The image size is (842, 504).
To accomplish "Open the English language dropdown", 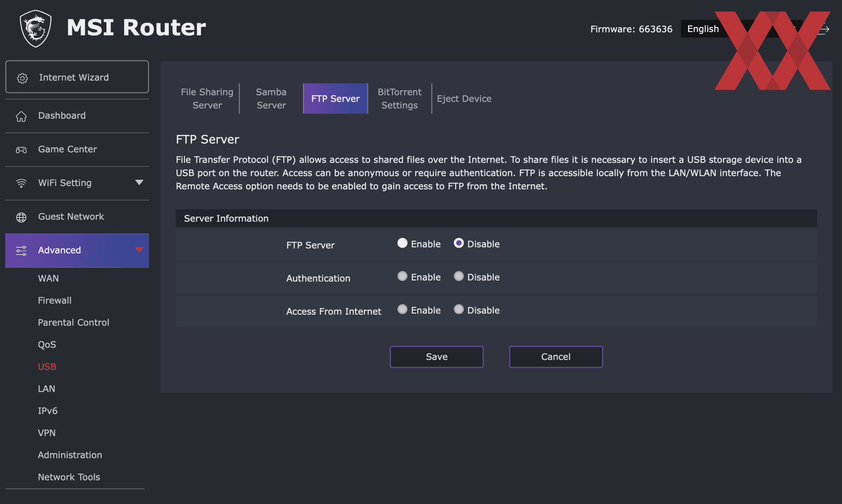I will click(741, 29).
